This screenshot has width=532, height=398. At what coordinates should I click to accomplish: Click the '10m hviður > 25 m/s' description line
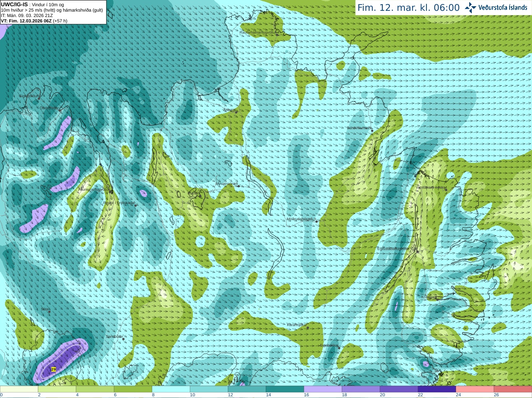(x=52, y=10)
